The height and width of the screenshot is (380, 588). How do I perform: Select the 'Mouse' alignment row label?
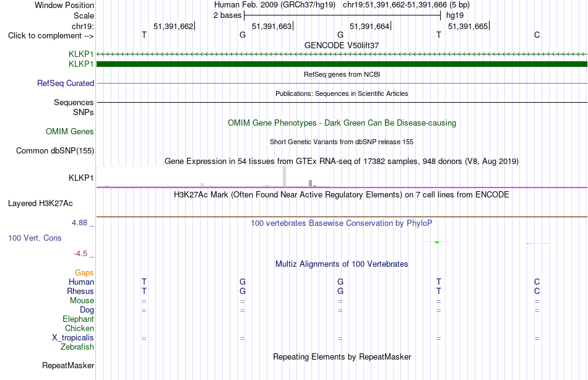coord(82,301)
